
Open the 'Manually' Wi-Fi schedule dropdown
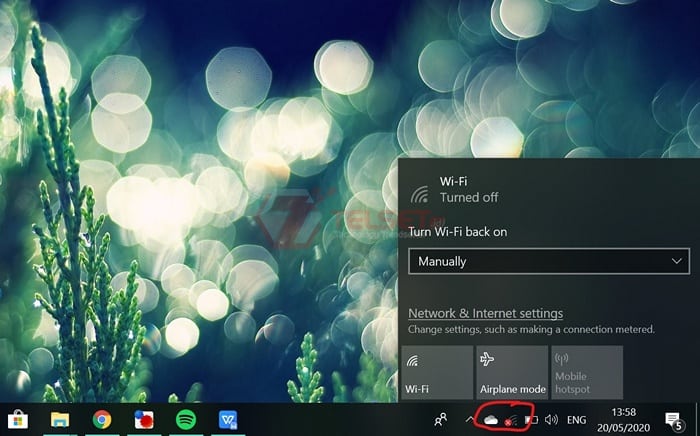pyautogui.click(x=548, y=261)
